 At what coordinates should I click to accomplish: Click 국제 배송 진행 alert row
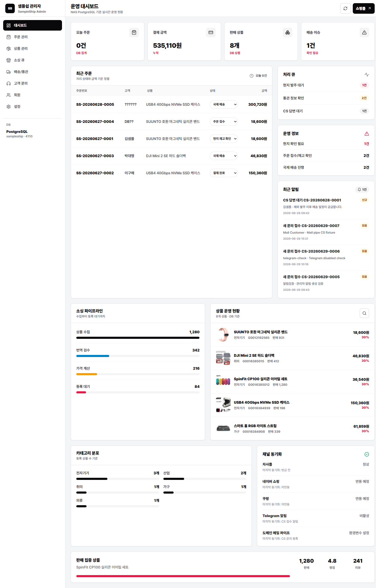[x=326, y=167]
